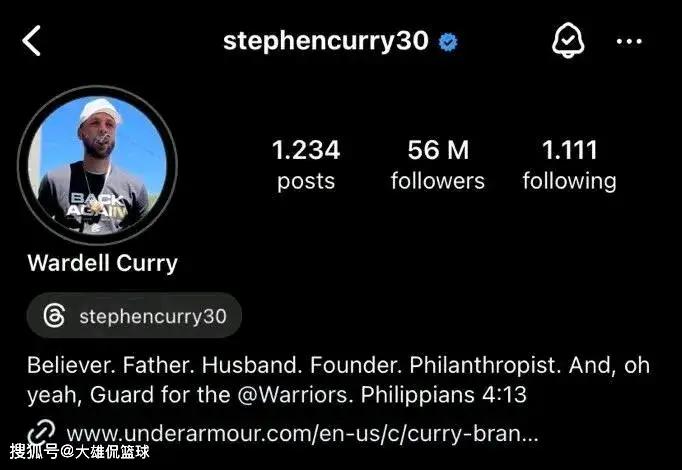
Task: Go back using the left arrow
Action: pos(31,40)
